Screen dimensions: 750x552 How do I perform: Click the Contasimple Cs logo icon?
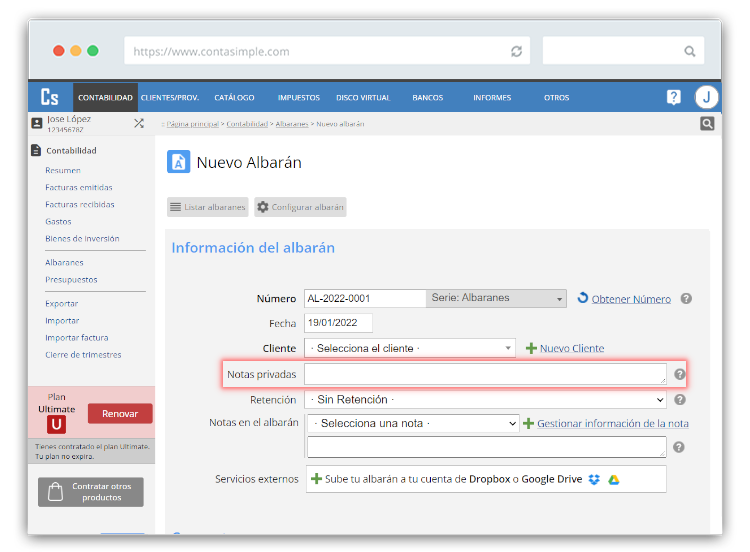[50, 97]
